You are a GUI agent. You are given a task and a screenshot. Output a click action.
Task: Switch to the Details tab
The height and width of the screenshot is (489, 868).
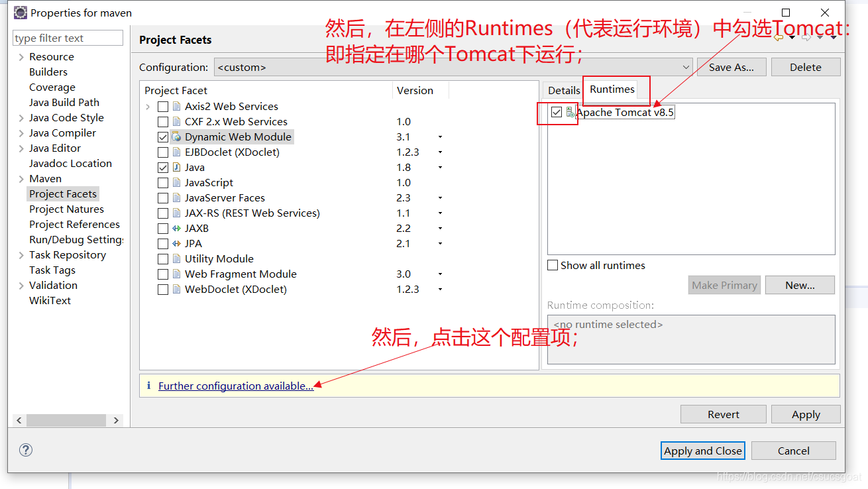coord(564,91)
